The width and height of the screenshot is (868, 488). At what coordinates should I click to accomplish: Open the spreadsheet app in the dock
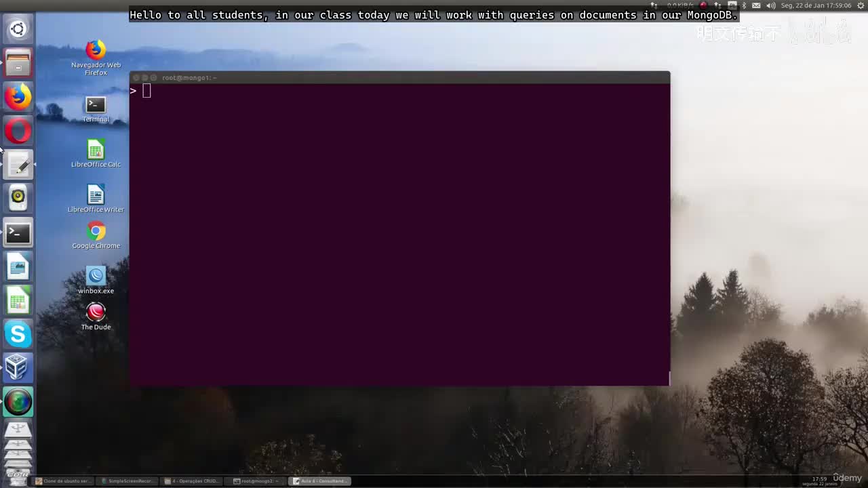[18, 301]
